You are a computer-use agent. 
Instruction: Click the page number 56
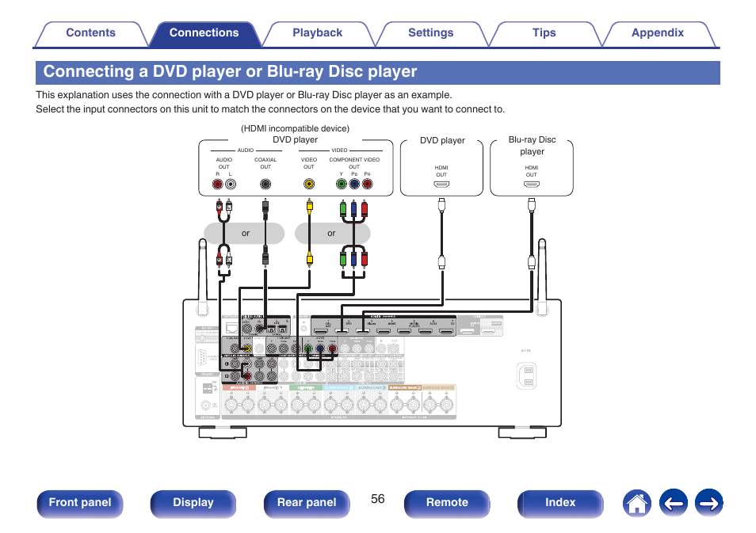(377, 499)
